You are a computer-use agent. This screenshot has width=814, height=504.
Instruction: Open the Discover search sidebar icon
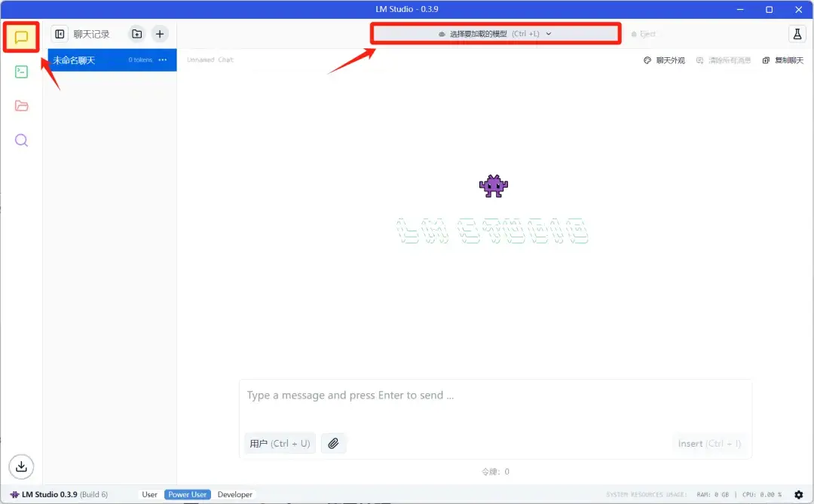[x=21, y=140]
